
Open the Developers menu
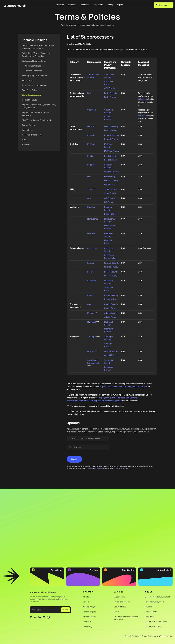[x=98, y=5]
